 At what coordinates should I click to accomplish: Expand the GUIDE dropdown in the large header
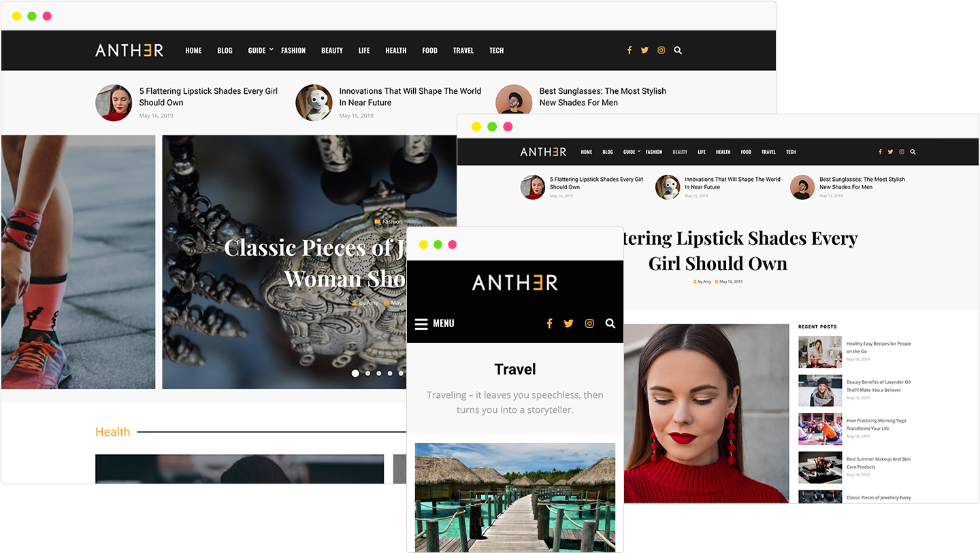[x=261, y=50]
